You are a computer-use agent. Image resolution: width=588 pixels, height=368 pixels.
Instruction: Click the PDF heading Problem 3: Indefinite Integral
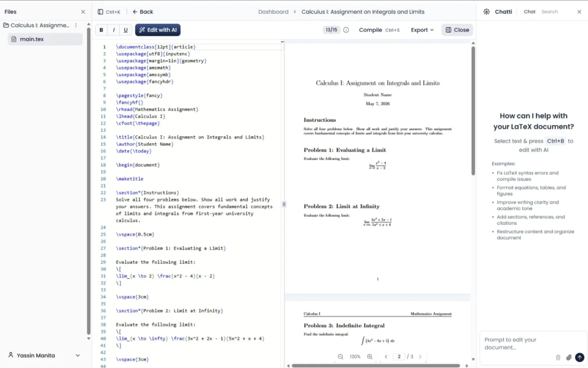(344, 326)
